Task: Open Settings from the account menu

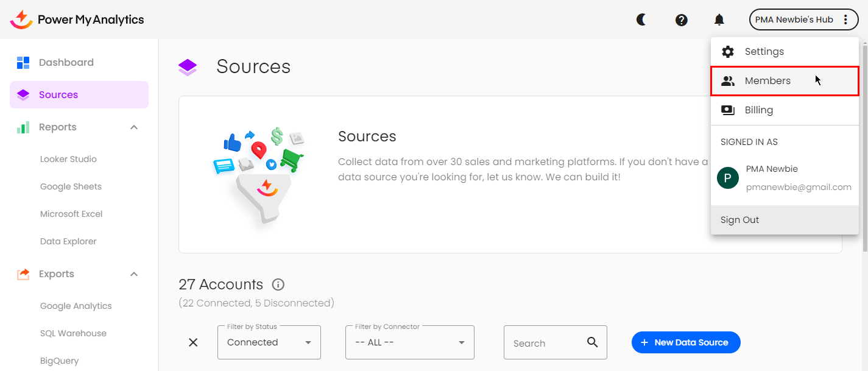Action: (764, 52)
